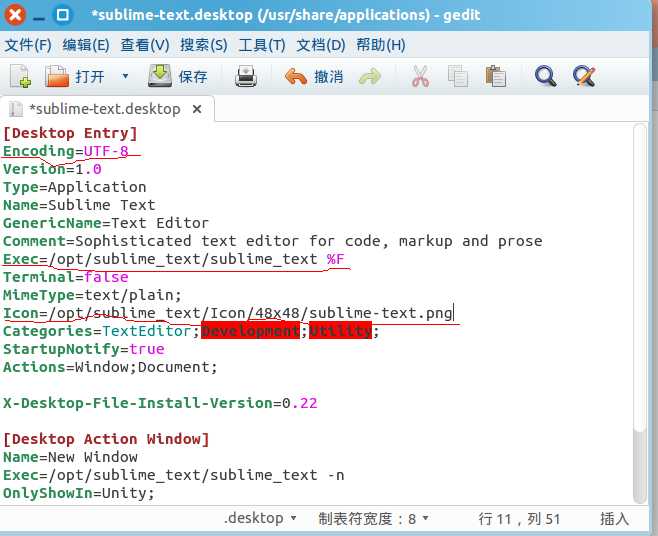The height and width of the screenshot is (536, 658).
Task: Open the 编辑(E) menu
Action: [x=86, y=44]
